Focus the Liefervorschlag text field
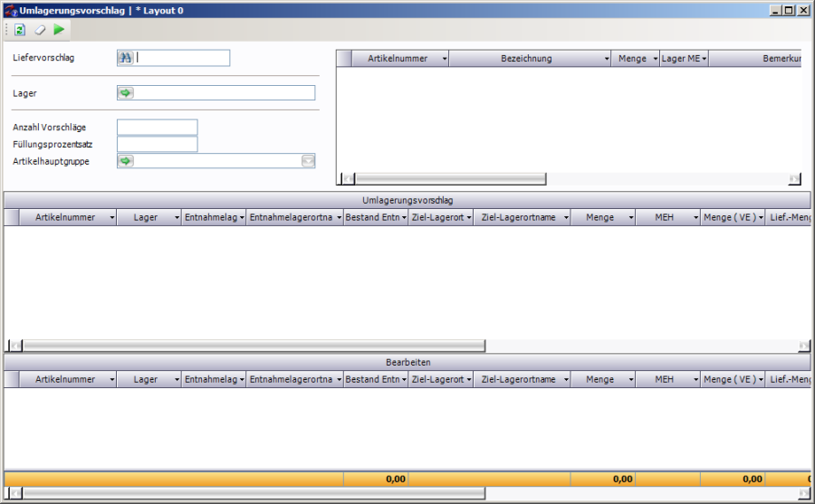 point(183,58)
